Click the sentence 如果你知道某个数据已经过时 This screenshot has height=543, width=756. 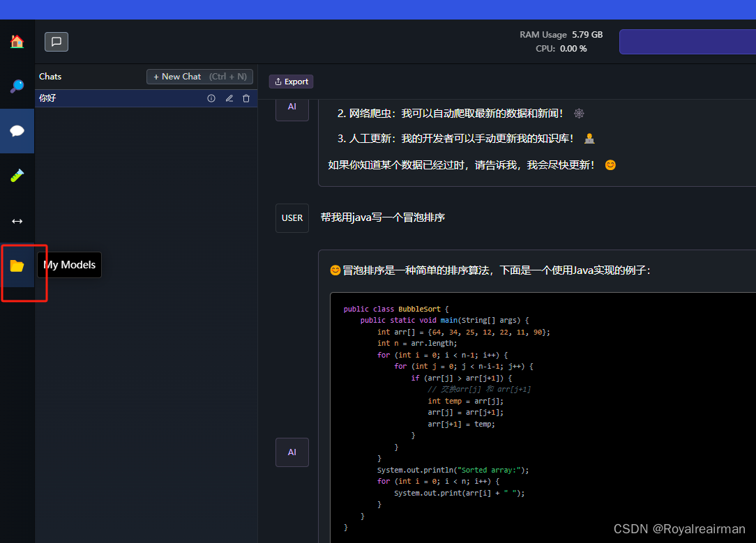tap(472, 165)
